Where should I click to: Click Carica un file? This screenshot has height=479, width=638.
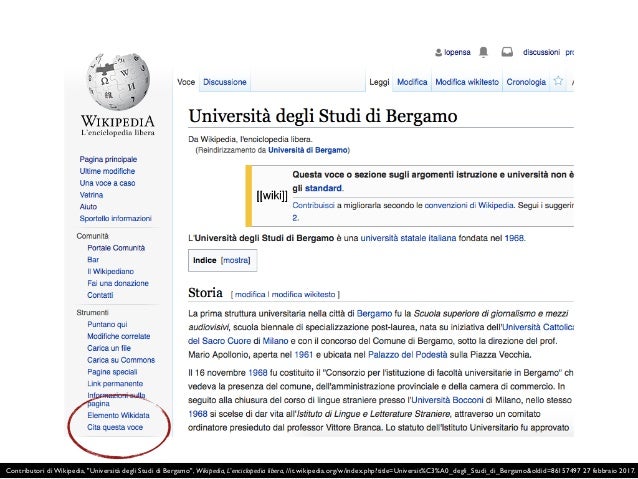pos(109,348)
